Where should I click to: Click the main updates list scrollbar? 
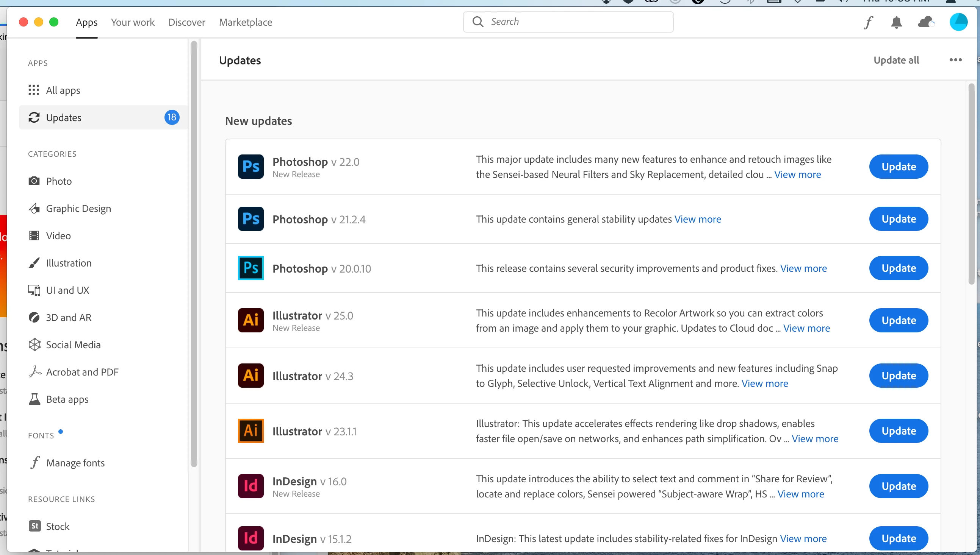(x=971, y=183)
